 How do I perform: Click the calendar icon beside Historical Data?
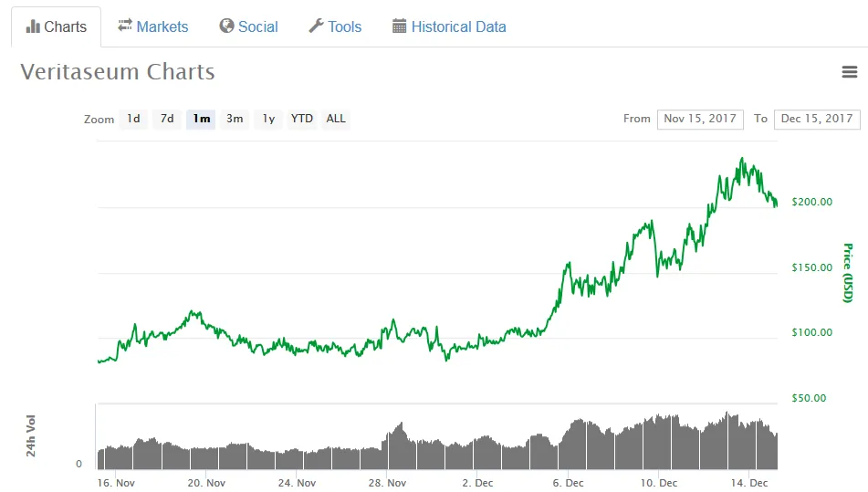[x=399, y=26]
